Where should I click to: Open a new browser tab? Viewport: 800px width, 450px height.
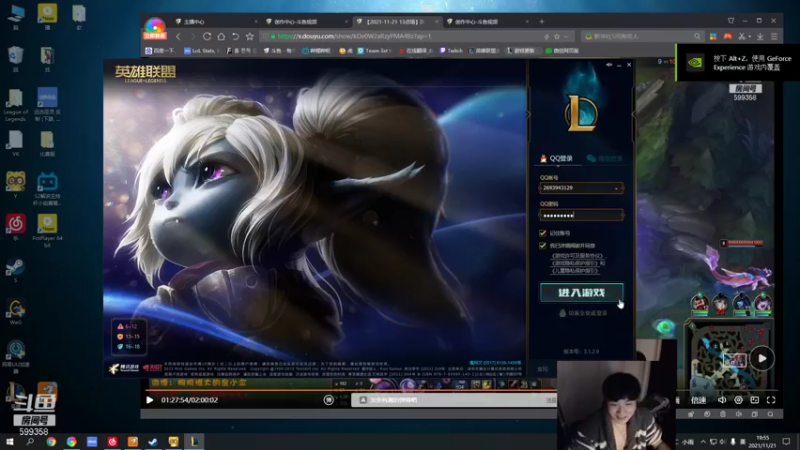542,21
